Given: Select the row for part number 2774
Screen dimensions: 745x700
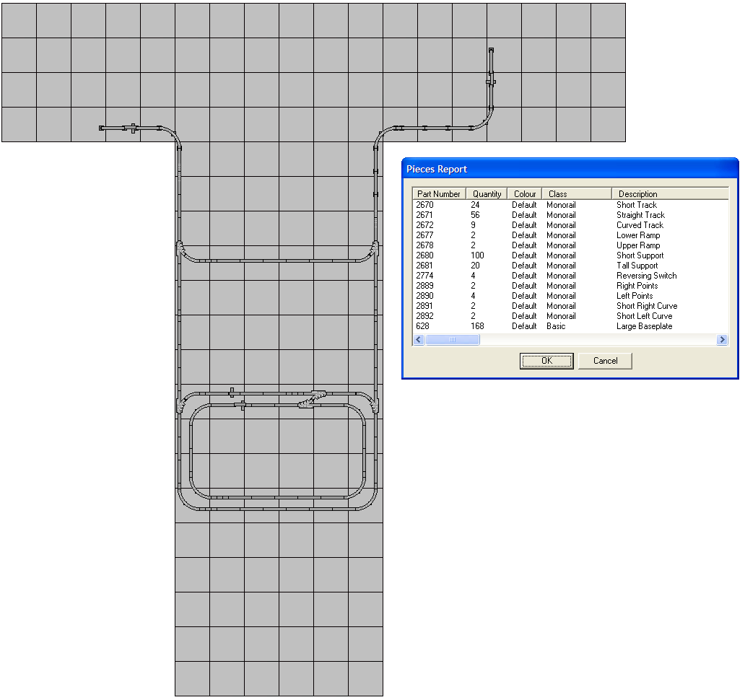Looking at the screenshot, I should pos(570,276).
